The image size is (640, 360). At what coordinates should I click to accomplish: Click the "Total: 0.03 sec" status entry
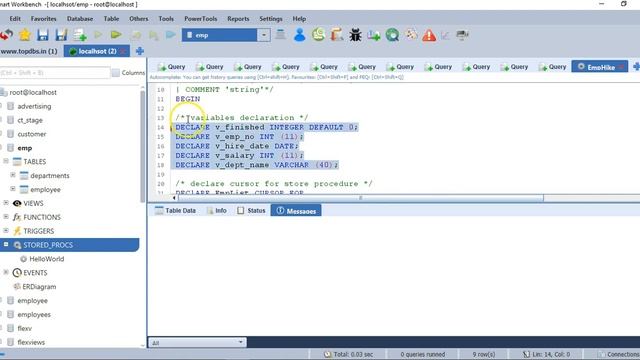click(349, 354)
